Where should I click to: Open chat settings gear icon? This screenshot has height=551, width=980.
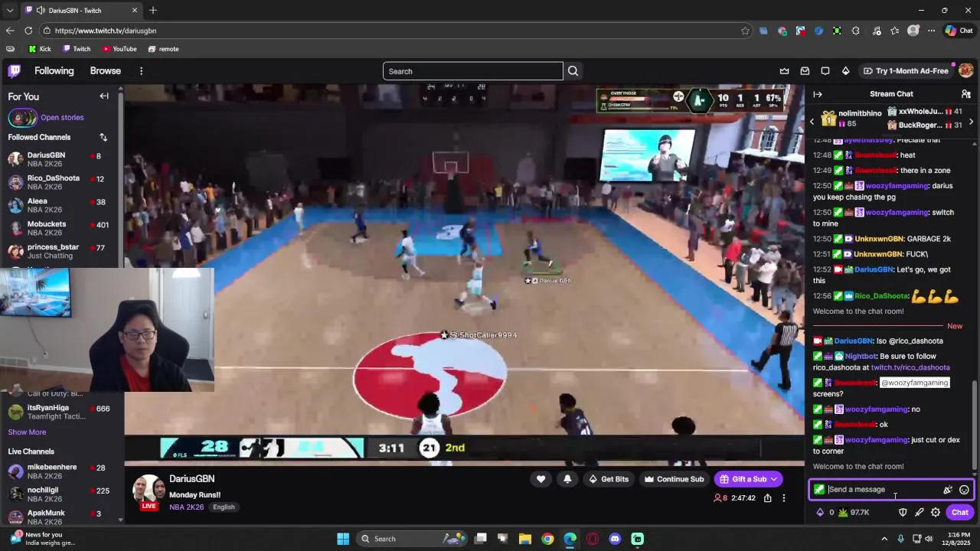[936, 513]
